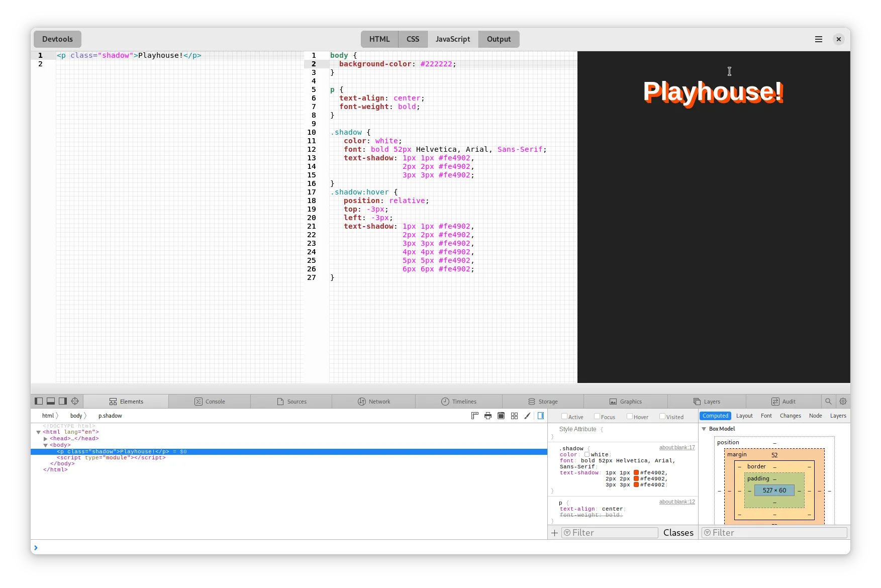881x588 pixels.
Task: Open the inspector settings gear
Action: [843, 401]
